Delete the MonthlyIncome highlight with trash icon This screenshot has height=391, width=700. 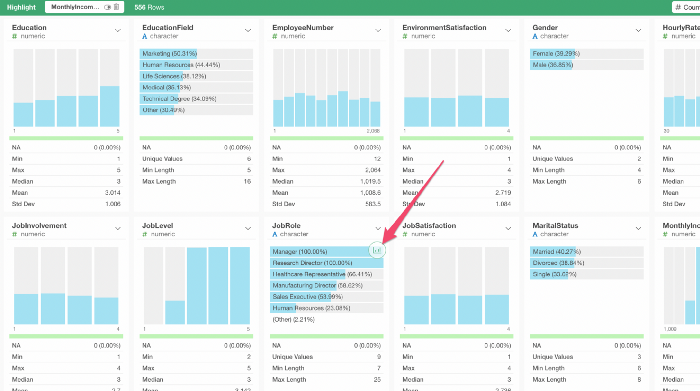click(x=117, y=7)
